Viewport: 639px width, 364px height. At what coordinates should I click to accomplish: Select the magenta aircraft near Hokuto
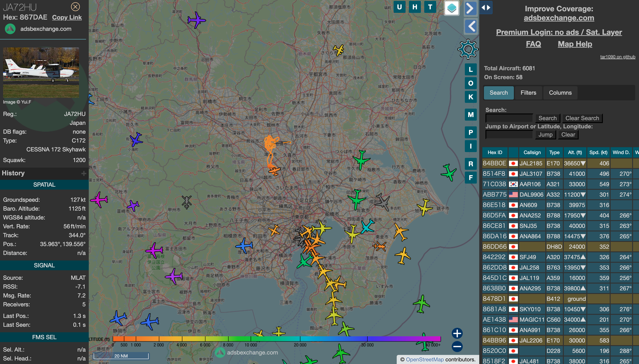click(99, 200)
